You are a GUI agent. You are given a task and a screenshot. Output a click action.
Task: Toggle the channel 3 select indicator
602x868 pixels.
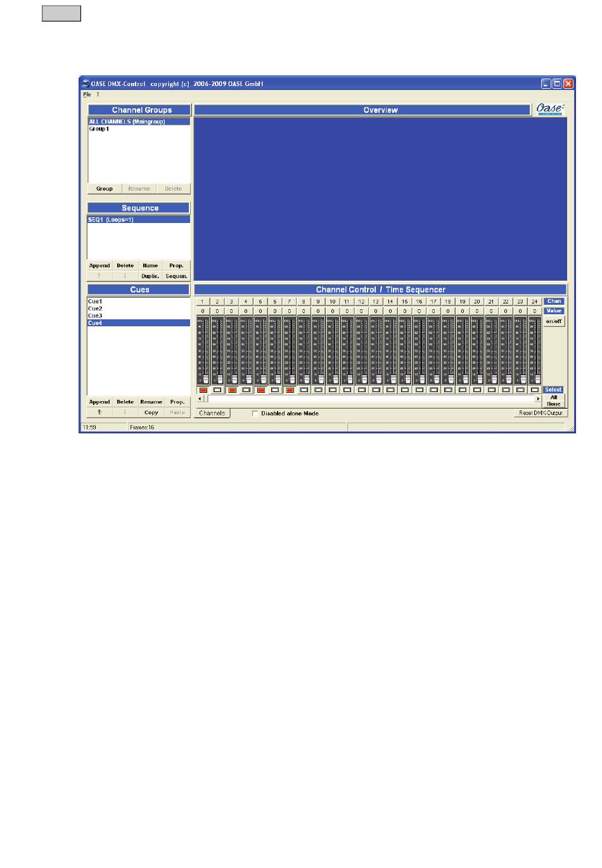232,390
